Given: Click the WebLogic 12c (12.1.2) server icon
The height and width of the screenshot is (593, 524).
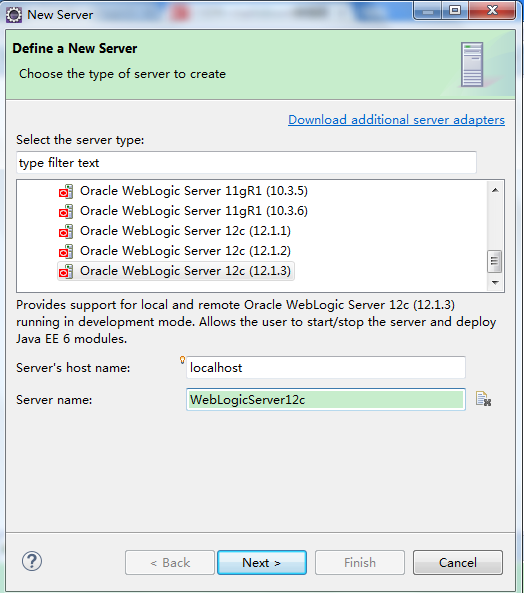Looking at the screenshot, I should [66, 251].
